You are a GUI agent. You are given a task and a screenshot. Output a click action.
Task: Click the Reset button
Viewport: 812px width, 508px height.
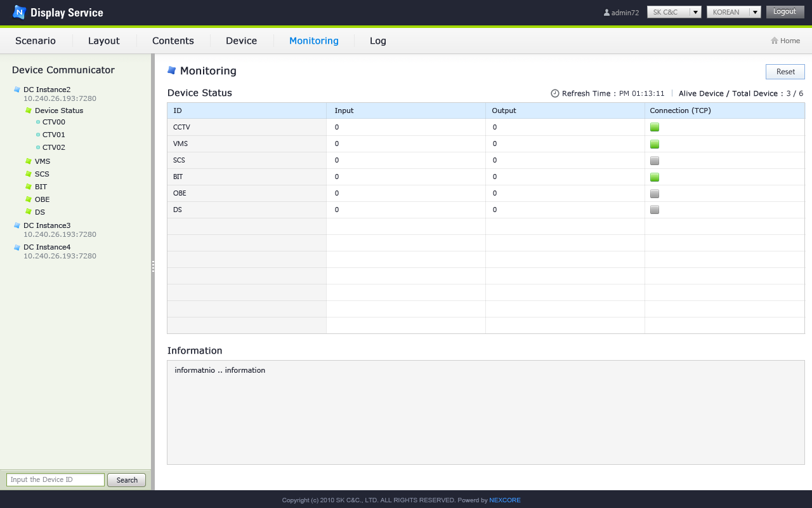785,72
